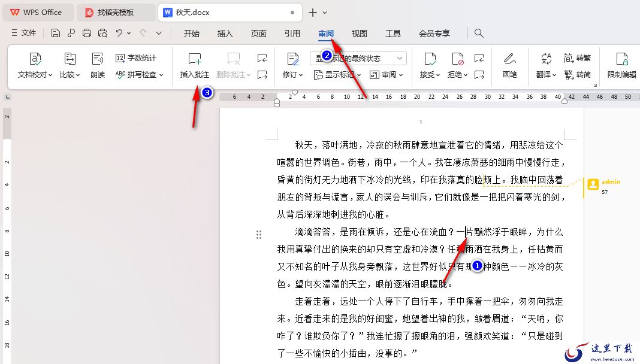Expand the 翻译 dropdown arrow
640x364 pixels.
(554, 75)
